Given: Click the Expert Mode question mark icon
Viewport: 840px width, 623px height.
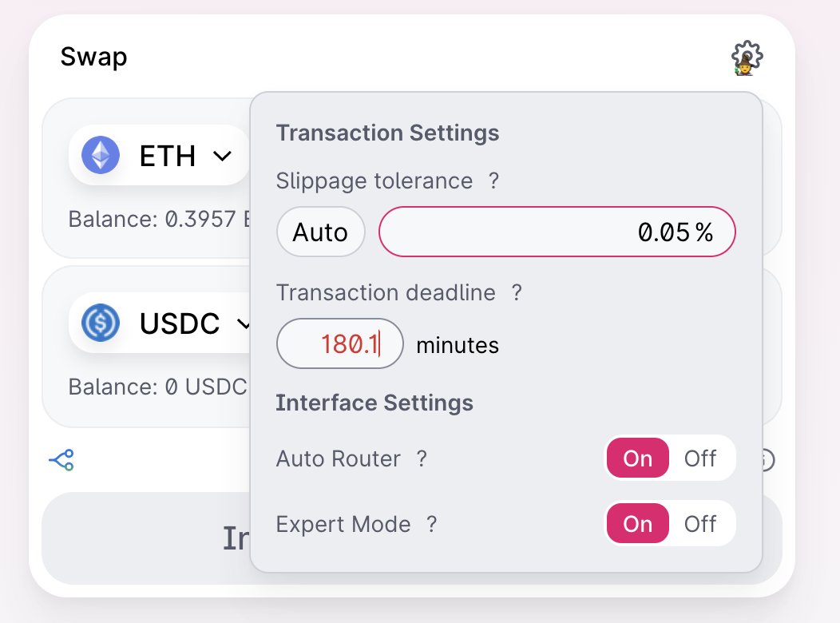Looking at the screenshot, I should pyautogui.click(x=432, y=524).
